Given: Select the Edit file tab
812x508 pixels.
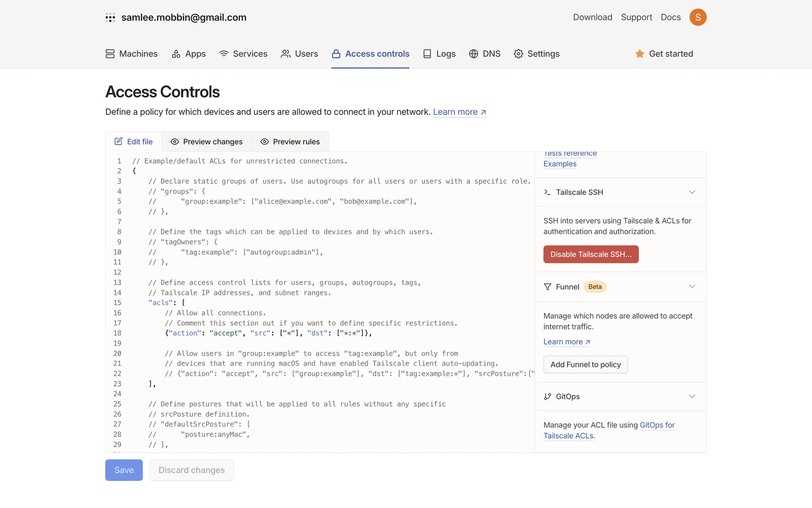Looking at the screenshot, I should pos(134,142).
